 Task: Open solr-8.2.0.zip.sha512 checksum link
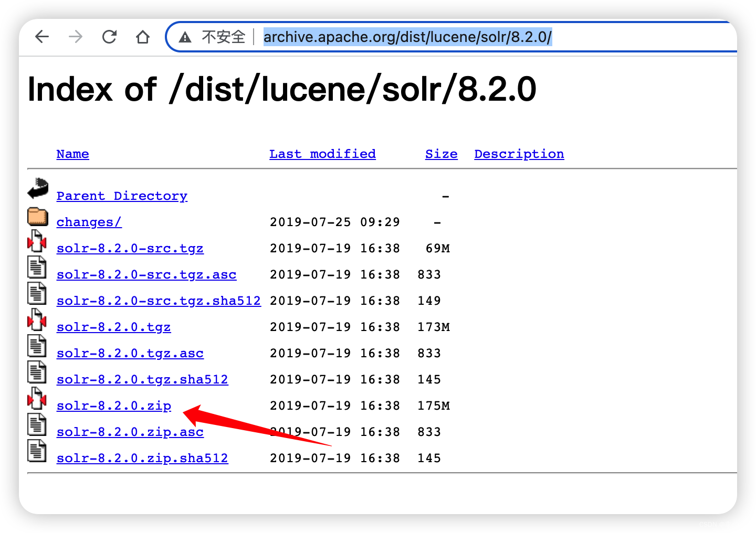point(142,459)
